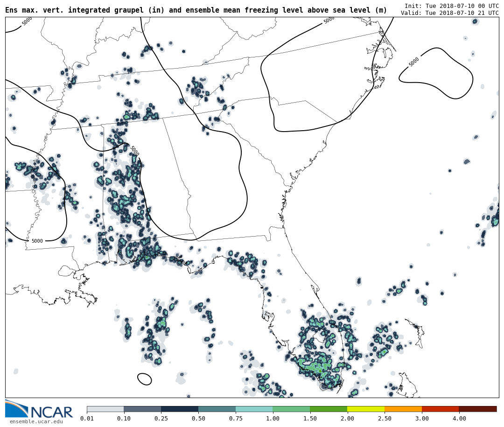This screenshot has height=427, width=504.
Task: Click the light green 1.00–1.50 colorbar segment
Action: [291, 409]
